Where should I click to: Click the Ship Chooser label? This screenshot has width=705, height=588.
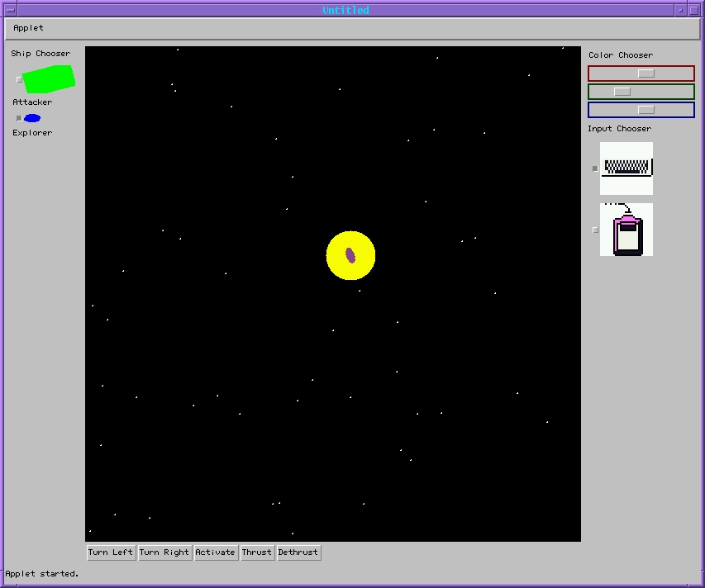pos(40,54)
